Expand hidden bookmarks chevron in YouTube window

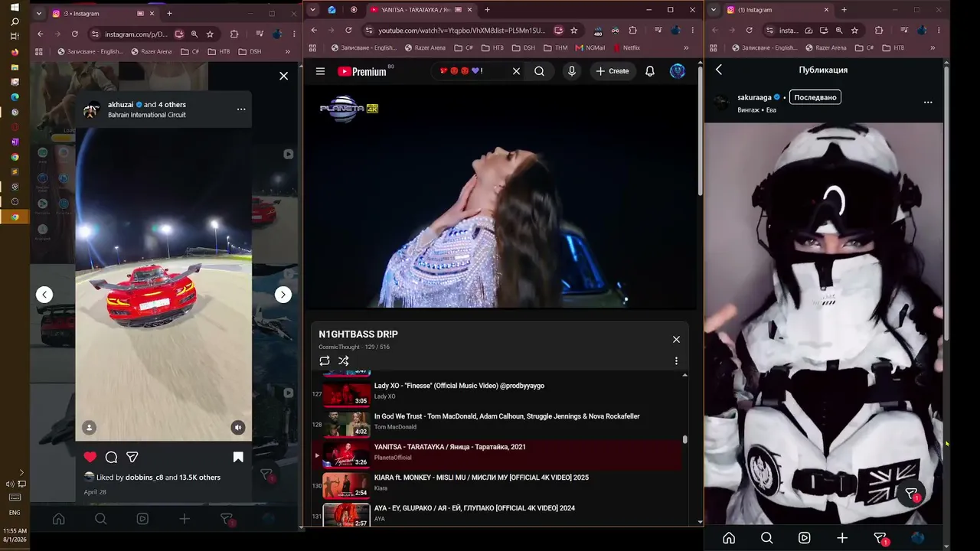(686, 47)
